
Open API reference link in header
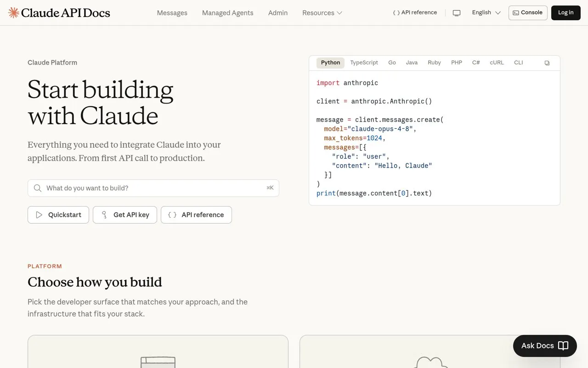click(x=415, y=13)
